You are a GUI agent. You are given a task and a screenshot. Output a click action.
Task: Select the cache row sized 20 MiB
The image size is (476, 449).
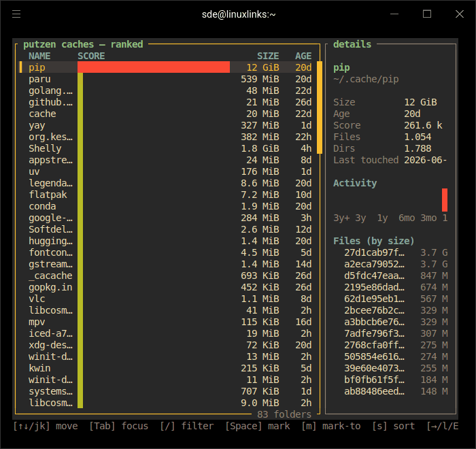165,114
